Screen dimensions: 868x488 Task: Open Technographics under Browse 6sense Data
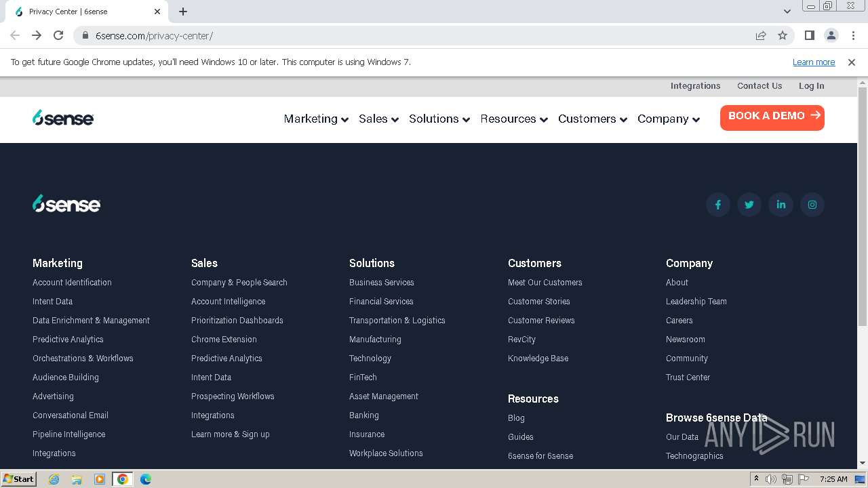pos(694,456)
